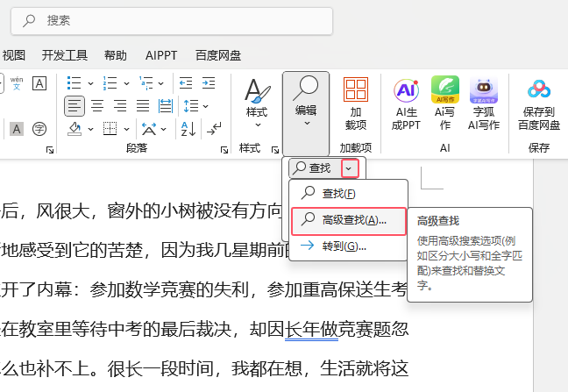Image resolution: width=568 pixels, height=392 pixels.
Task: Open Ai写作 assistant
Action: [445, 104]
